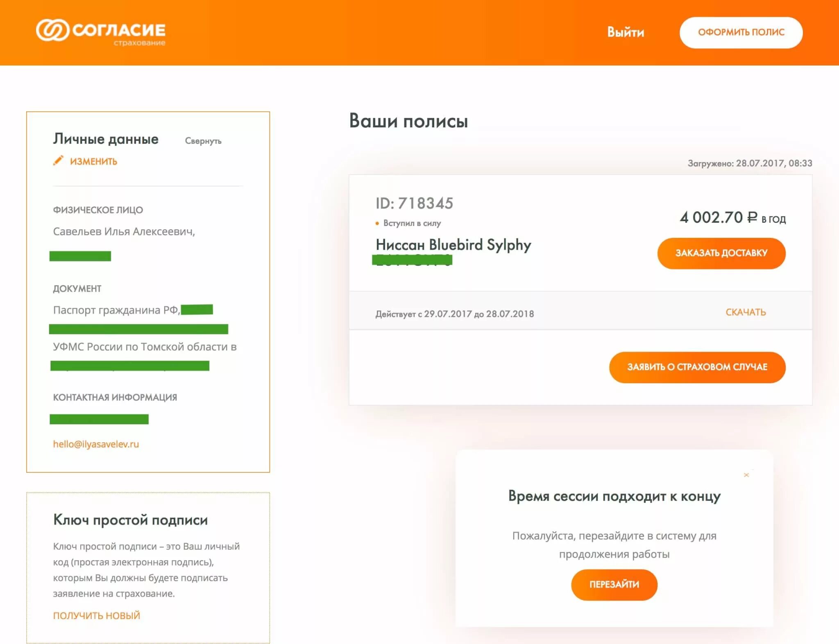Click Паспорт гражданина РФ text
839x644 pixels.
(x=116, y=310)
